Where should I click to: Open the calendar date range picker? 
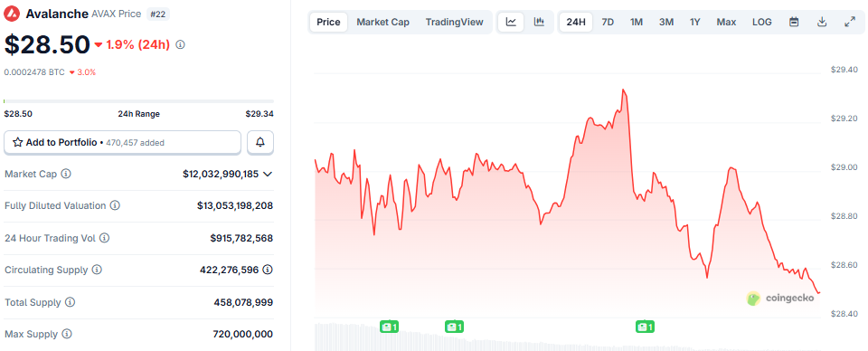794,22
